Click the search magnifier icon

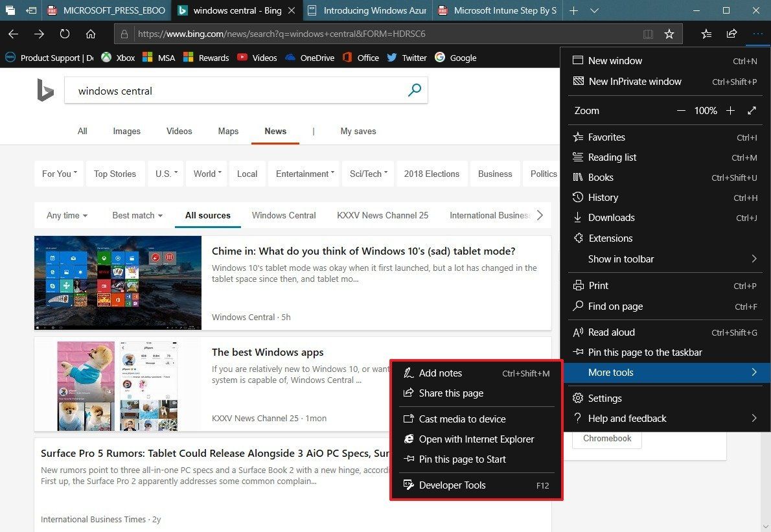coord(414,90)
